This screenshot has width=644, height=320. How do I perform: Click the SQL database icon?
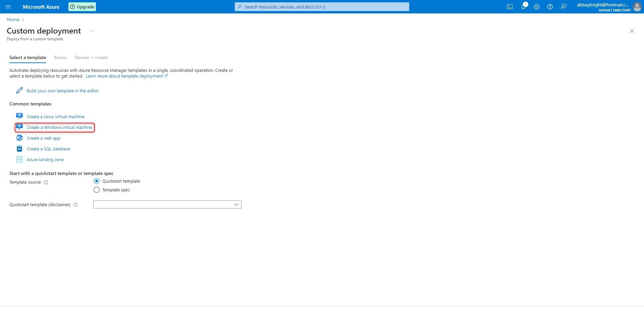[19, 149]
